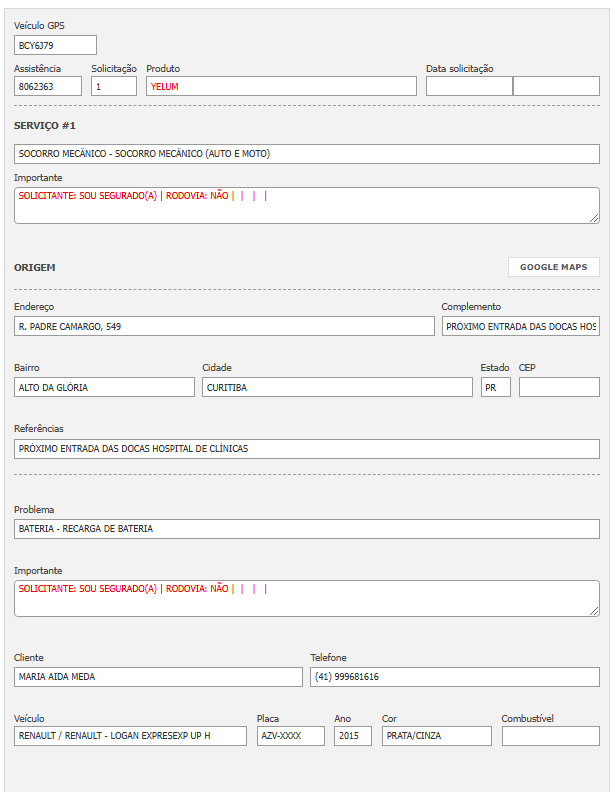Click the Socorro Mecânico service field

pos(307,154)
